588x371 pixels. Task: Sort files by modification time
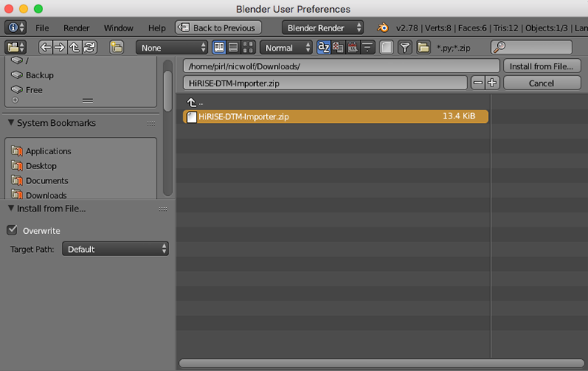353,47
